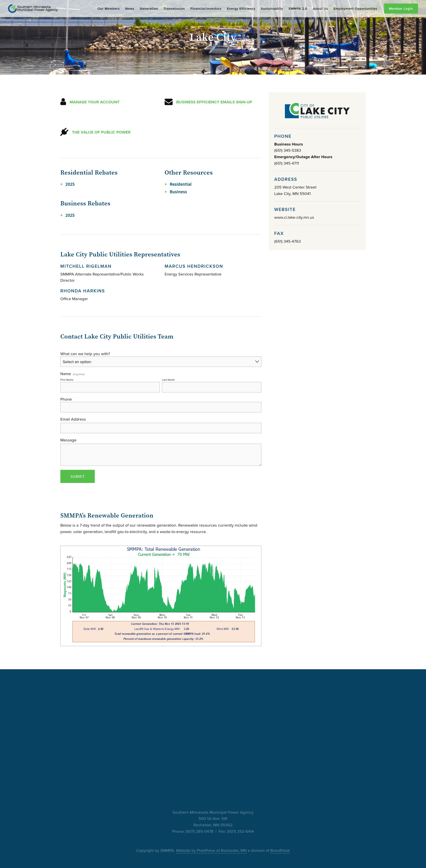
Task: Open Transmission menu
Action: (x=174, y=9)
